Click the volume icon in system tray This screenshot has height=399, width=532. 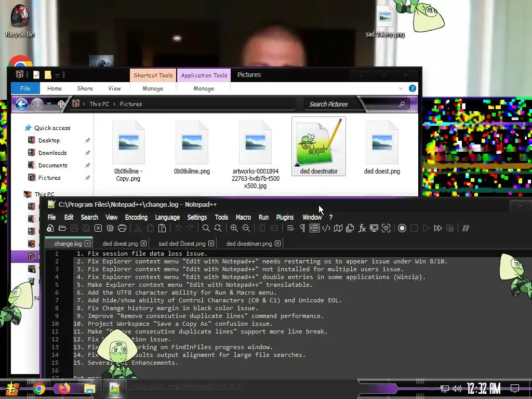[457, 389]
